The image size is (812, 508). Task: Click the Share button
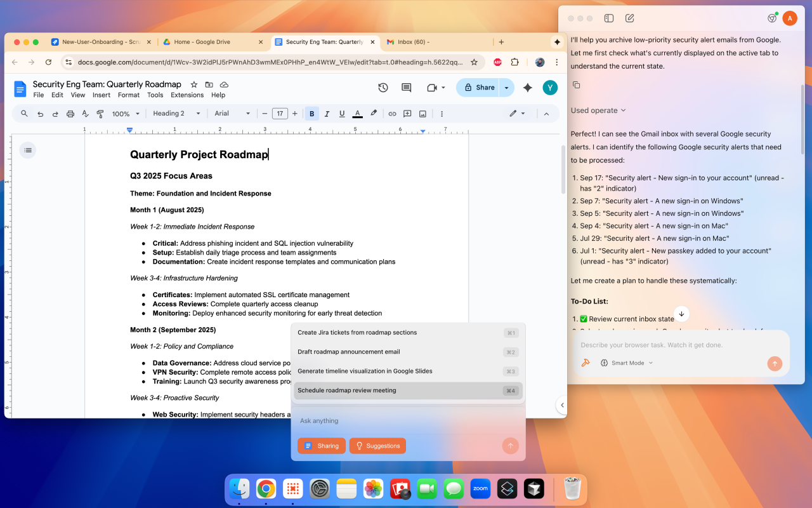click(x=479, y=88)
